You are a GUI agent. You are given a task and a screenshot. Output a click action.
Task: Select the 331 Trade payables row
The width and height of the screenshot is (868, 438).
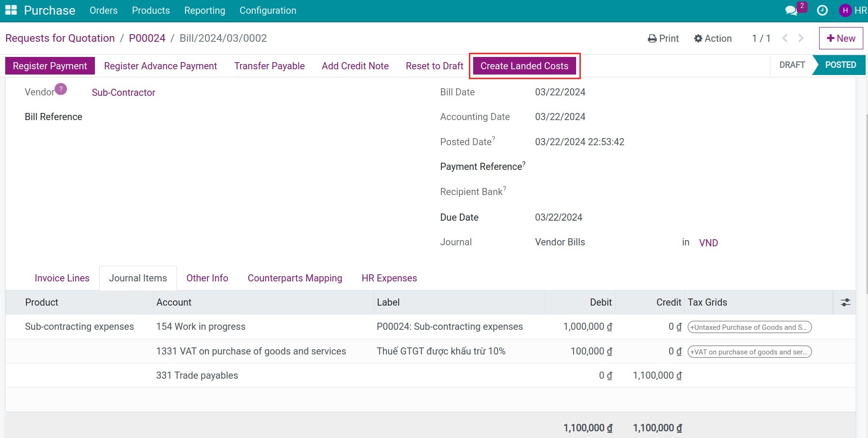[x=430, y=375]
